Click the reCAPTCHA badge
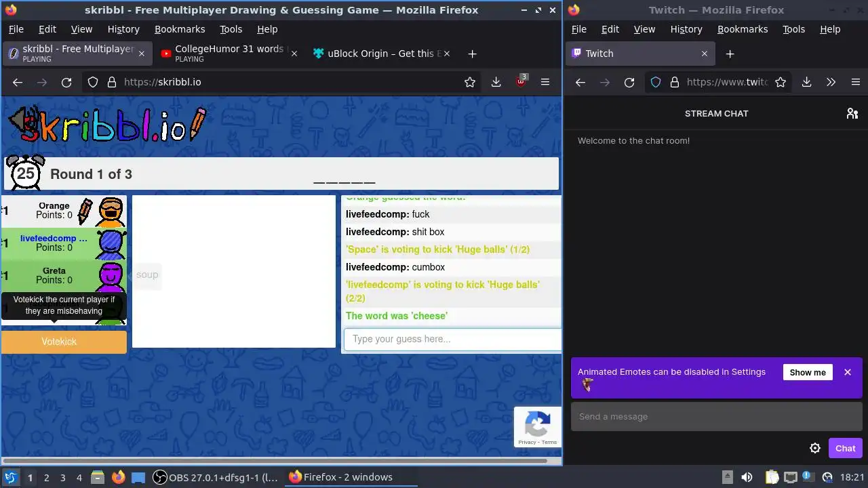Image resolution: width=868 pixels, height=488 pixels. tap(537, 426)
